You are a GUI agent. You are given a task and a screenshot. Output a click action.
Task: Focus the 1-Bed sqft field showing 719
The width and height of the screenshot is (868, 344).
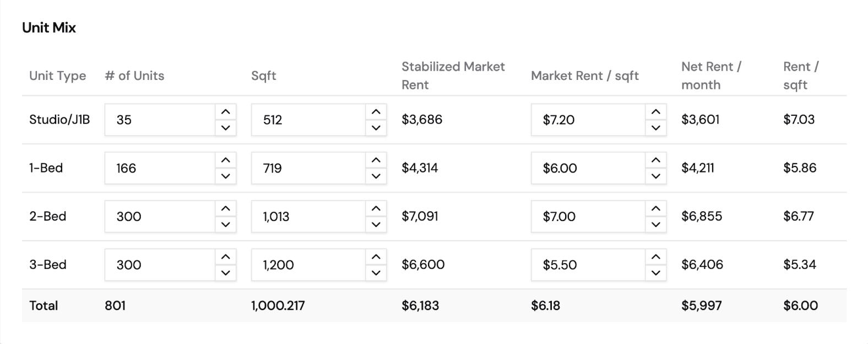[x=308, y=168]
